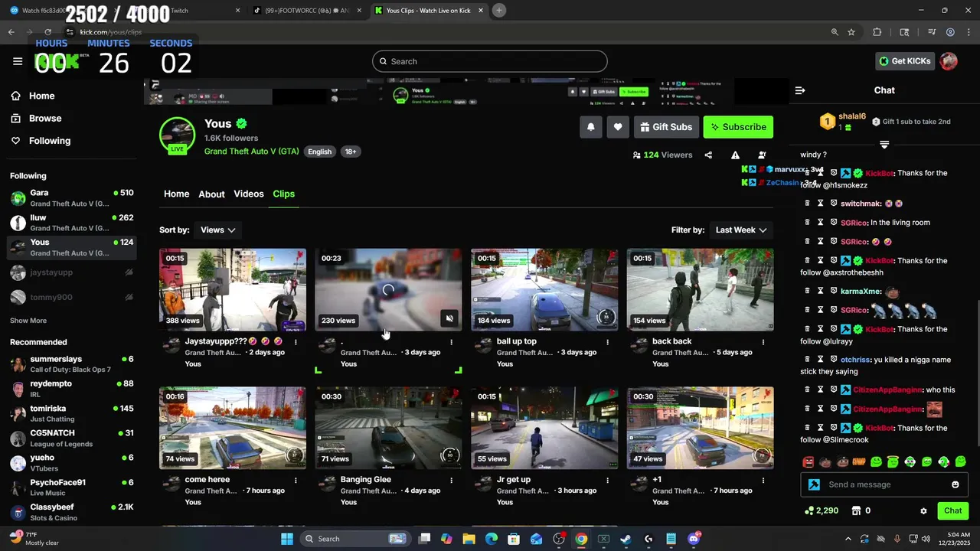Select the chat identity badge in message box
Image resolution: width=980 pixels, height=551 pixels.
point(814,484)
